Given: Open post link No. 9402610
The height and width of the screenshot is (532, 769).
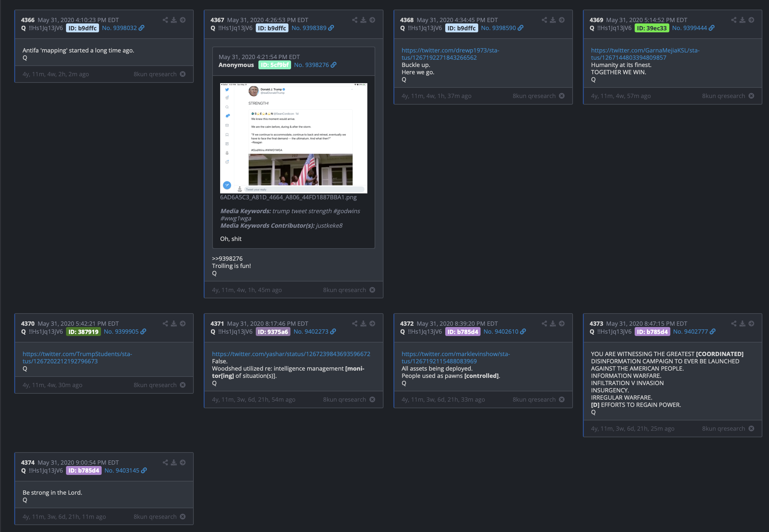Looking at the screenshot, I should 501,332.
